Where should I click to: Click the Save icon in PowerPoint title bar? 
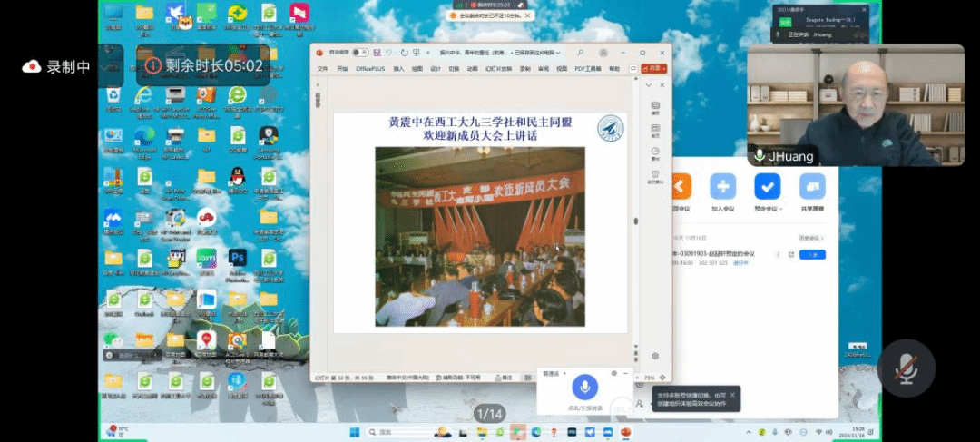377,53
